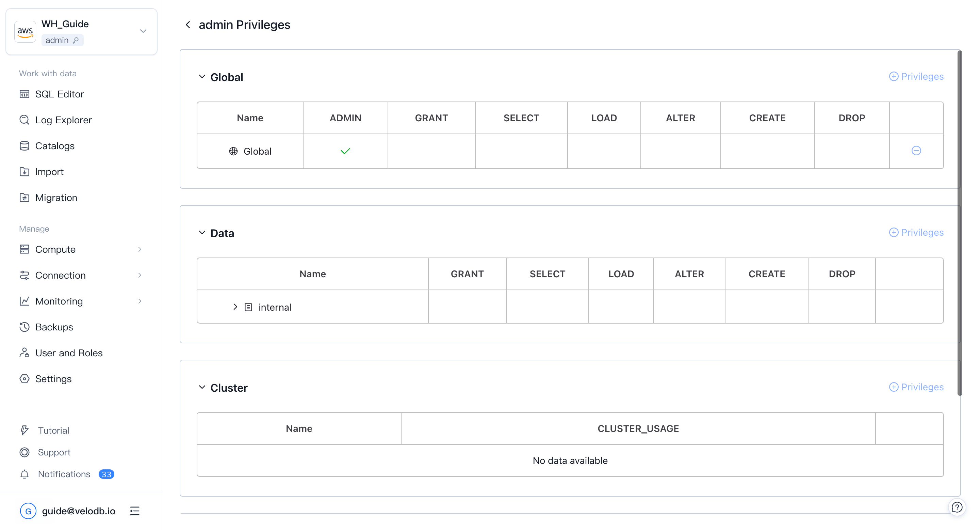Go back from admin Privileges page
The image size is (980, 530).
187,25
